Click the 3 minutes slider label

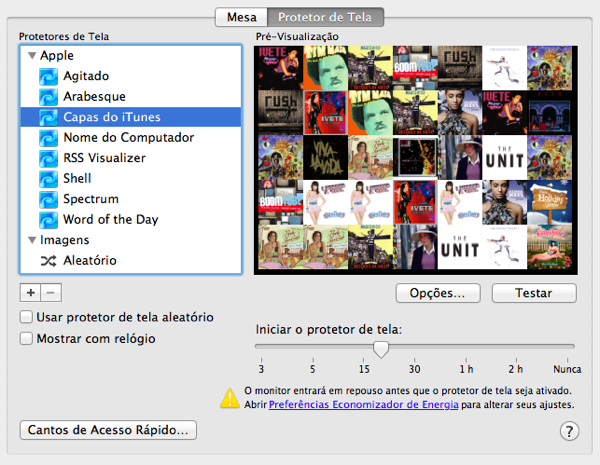pyautogui.click(x=261, y=369)
